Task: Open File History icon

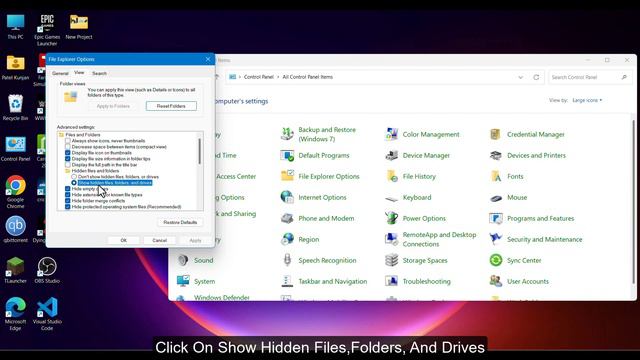Action: 392,176
